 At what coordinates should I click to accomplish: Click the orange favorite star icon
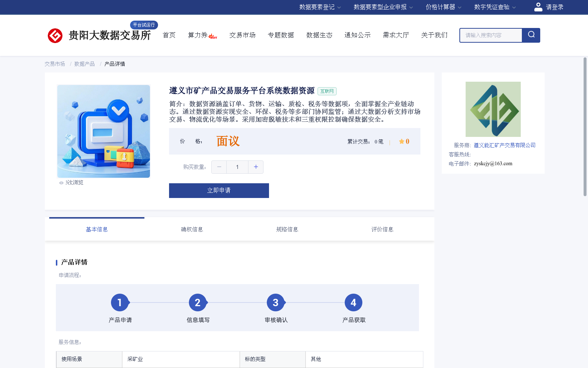[x=402, y=141]
